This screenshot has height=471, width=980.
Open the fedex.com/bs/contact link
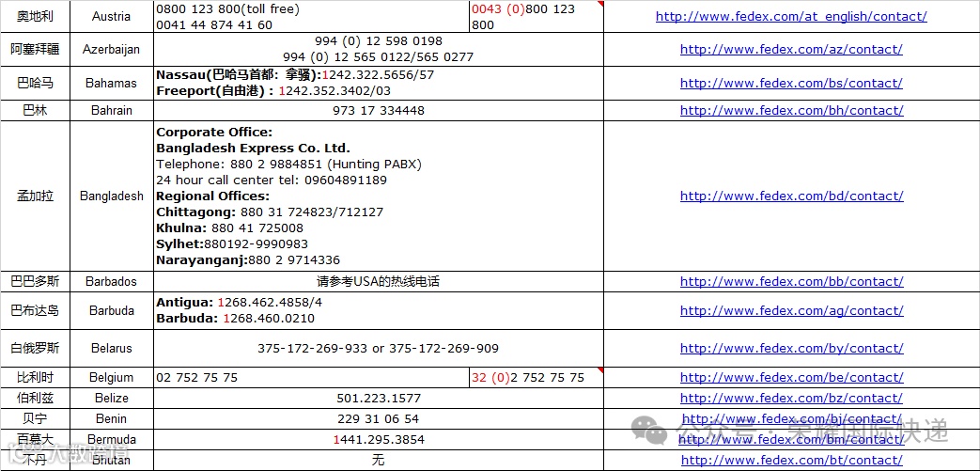[791, 83]
